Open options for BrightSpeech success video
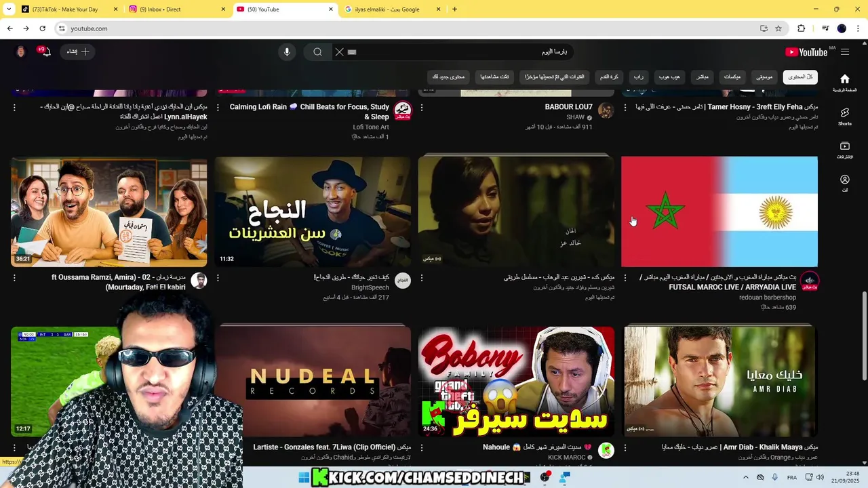Image resolution: width=868 pixels, height=488 pixels. click(x=218, y=278)
